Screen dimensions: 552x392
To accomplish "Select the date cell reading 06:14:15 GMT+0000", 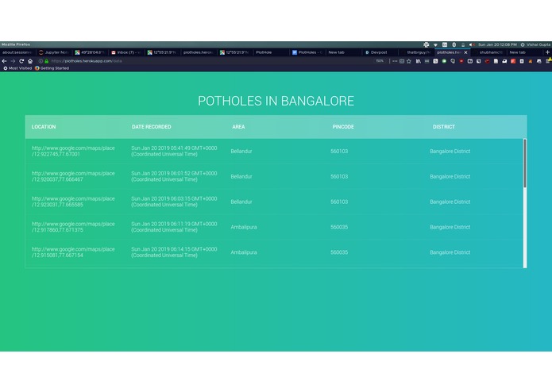I will click(174, 252).
